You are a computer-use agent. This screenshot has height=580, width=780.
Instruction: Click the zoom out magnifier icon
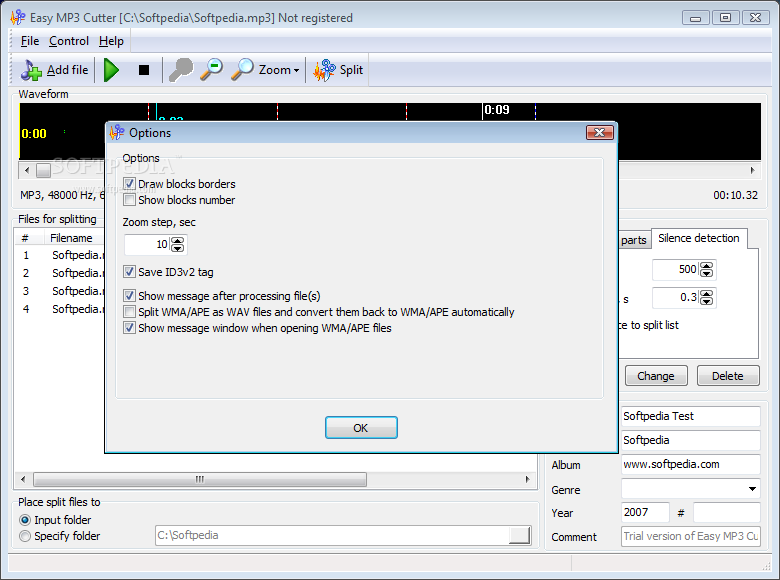pyautogui.click(x=211, y=70)
